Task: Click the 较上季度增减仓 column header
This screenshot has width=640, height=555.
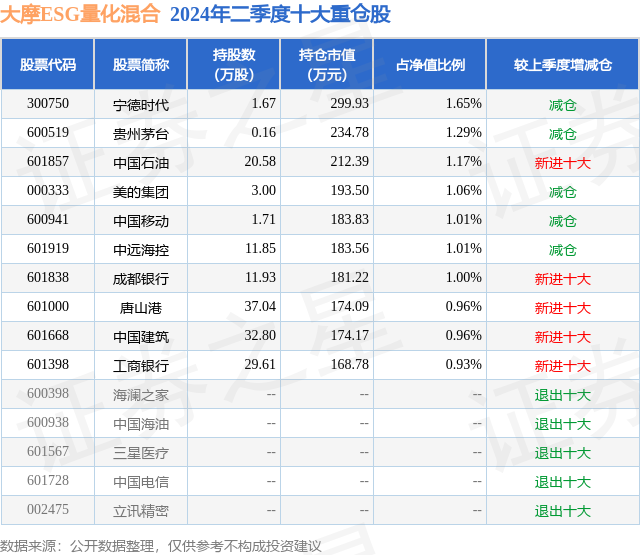Action: [x=563, y=64]
